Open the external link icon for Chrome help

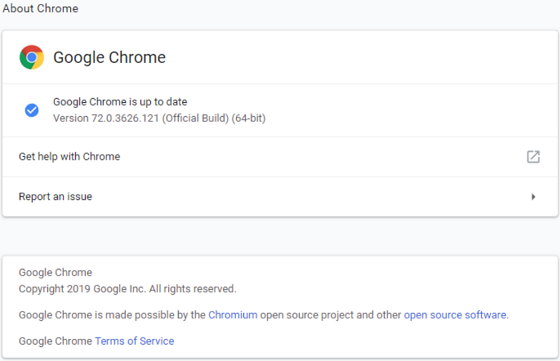tap(533, 156)
